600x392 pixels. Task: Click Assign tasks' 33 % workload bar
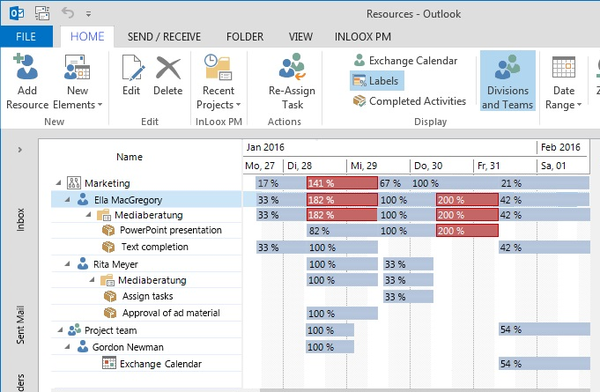pos(408,297)
